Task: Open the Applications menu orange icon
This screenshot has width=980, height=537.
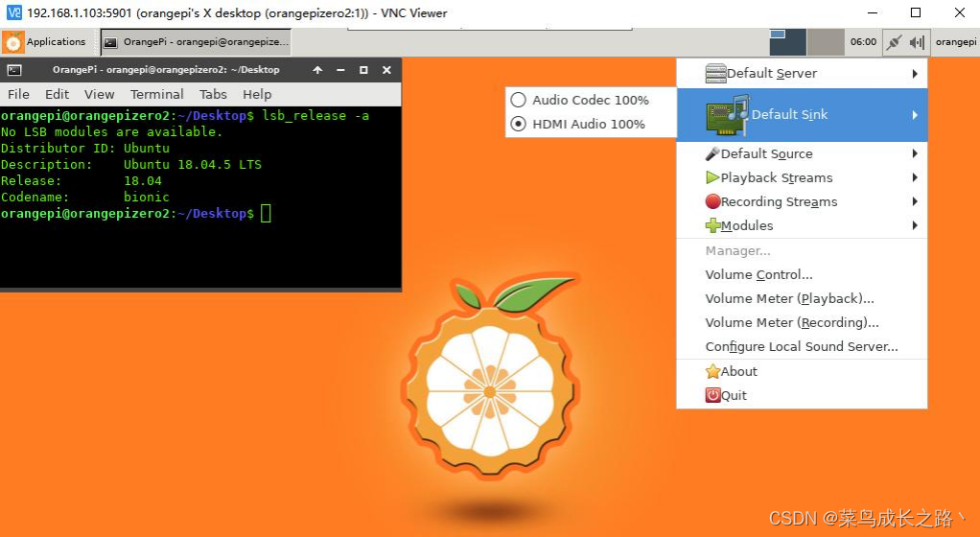Action: 13,42
